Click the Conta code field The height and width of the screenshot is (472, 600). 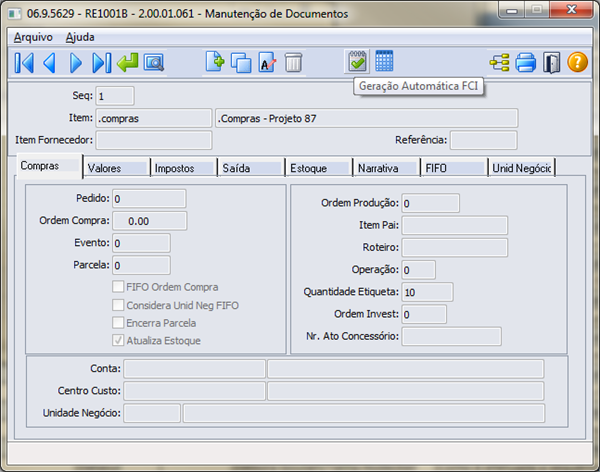(194, 369)
